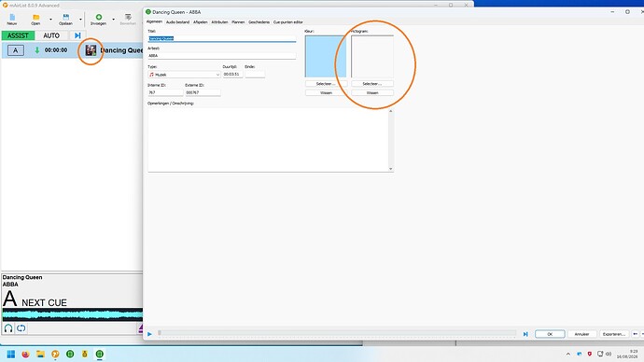Click the loop icon in player A
Image resolution: width=644 pixels, height=362 pixels.
[x=21, y=328]
